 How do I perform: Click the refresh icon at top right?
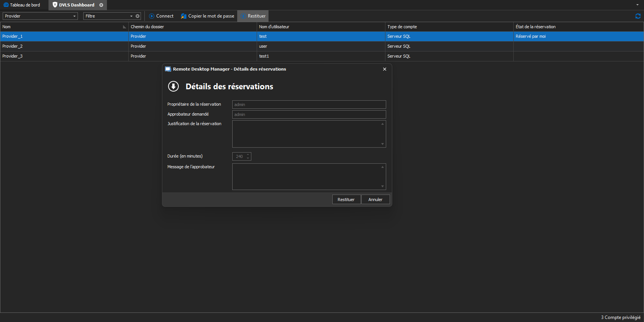[638, 16]
